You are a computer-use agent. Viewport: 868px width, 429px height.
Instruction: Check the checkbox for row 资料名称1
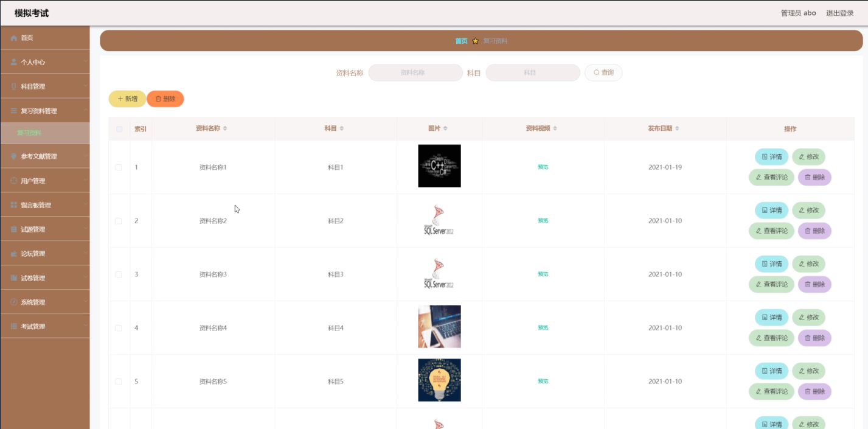[x=119, y=167]
